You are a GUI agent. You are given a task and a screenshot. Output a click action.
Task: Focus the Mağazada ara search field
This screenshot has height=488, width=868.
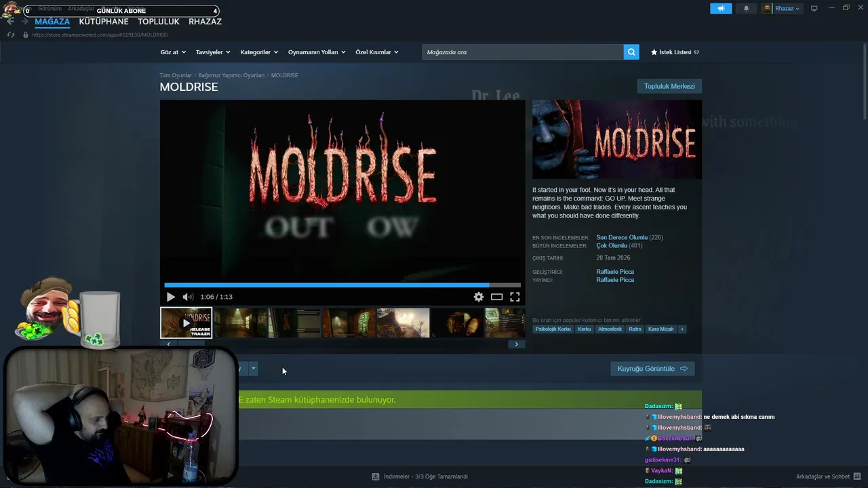click(523, 52)
